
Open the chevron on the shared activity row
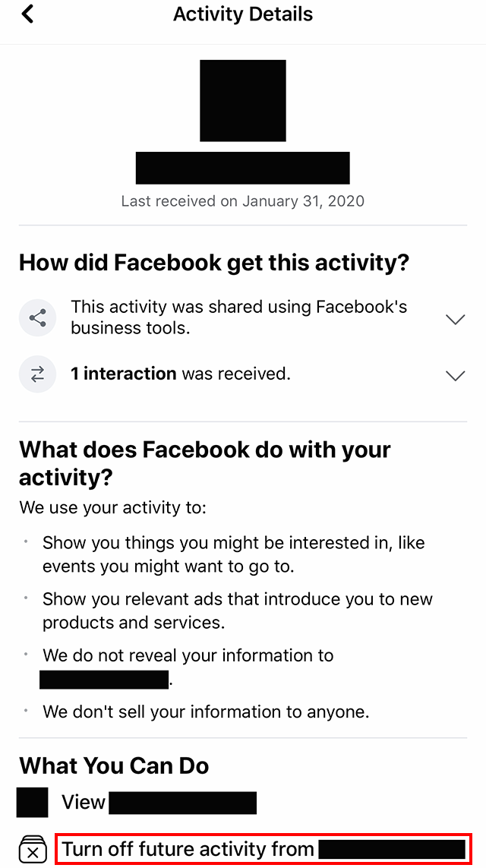454,320
